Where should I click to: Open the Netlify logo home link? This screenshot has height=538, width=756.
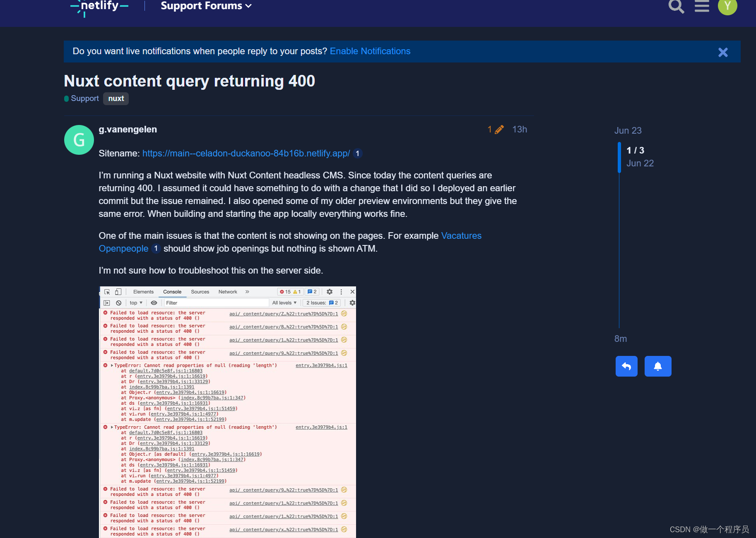(x=99, y=6)
